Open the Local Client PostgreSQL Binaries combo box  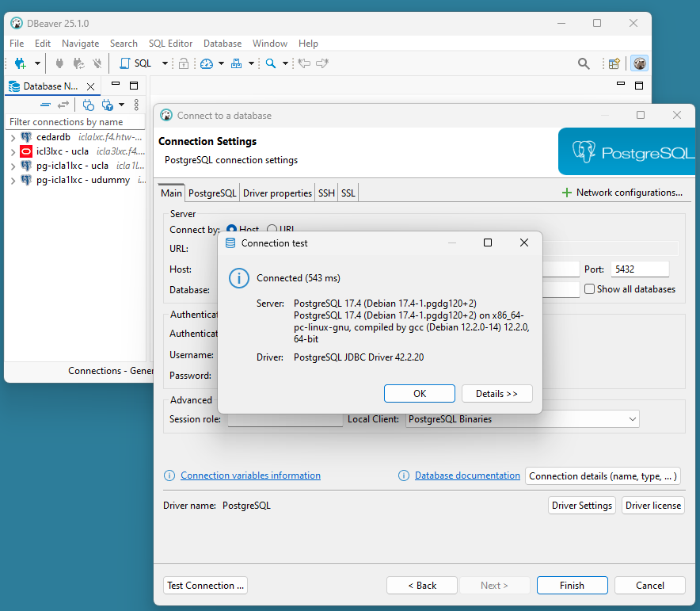523,419
